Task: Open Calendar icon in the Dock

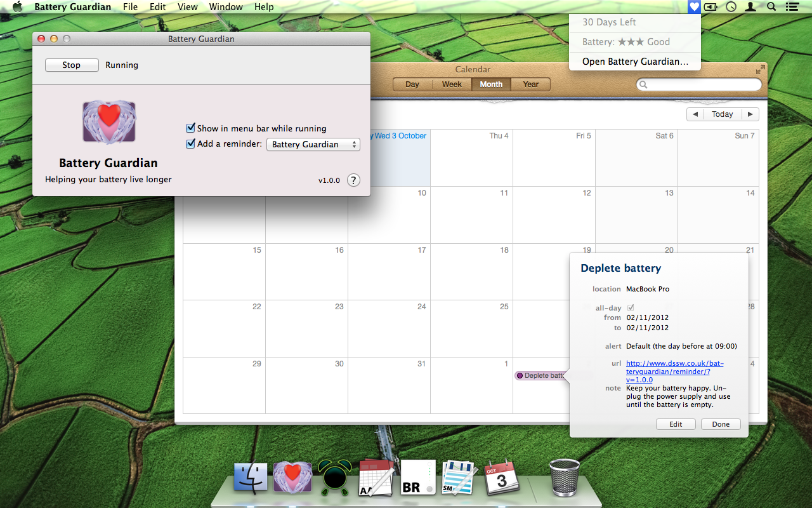Action: pyautogui.click(x=502, y=478)
